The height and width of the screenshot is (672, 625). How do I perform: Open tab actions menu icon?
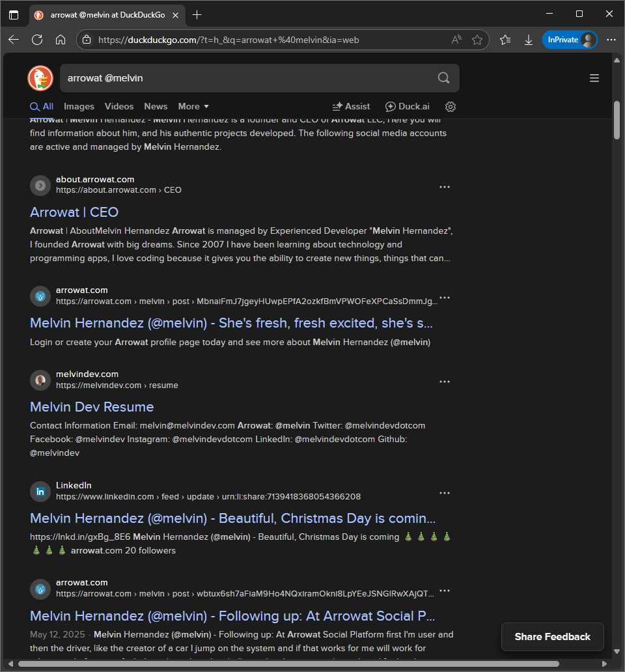14,15
